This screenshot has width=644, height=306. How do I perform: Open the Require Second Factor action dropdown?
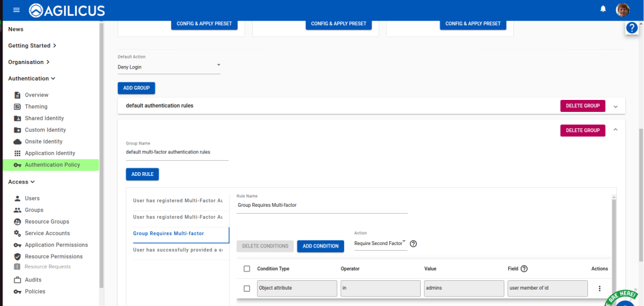point(380,243)
